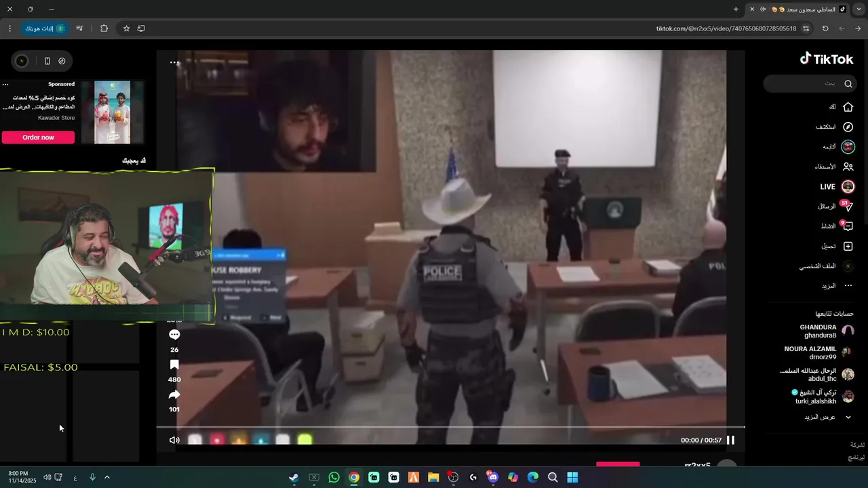The image size is (868, 488).
Task: Show hidden system tray icons
Action: [106, 478]
